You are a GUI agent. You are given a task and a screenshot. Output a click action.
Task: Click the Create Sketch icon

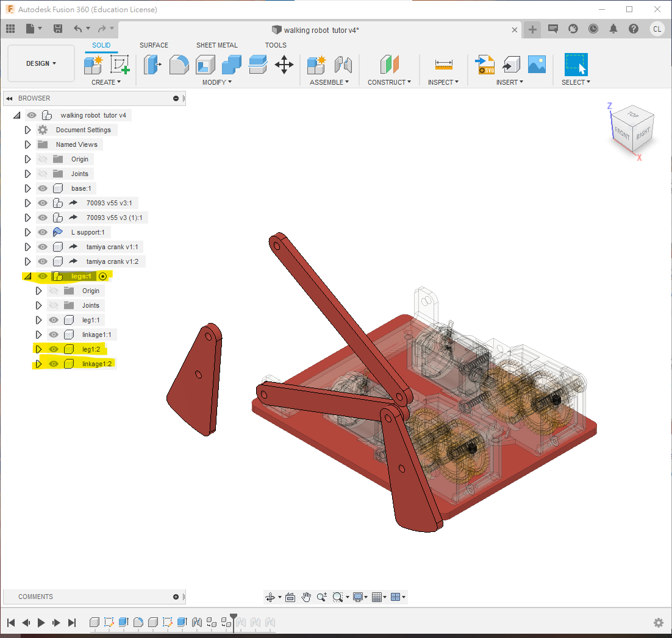[x=120, y=64]
